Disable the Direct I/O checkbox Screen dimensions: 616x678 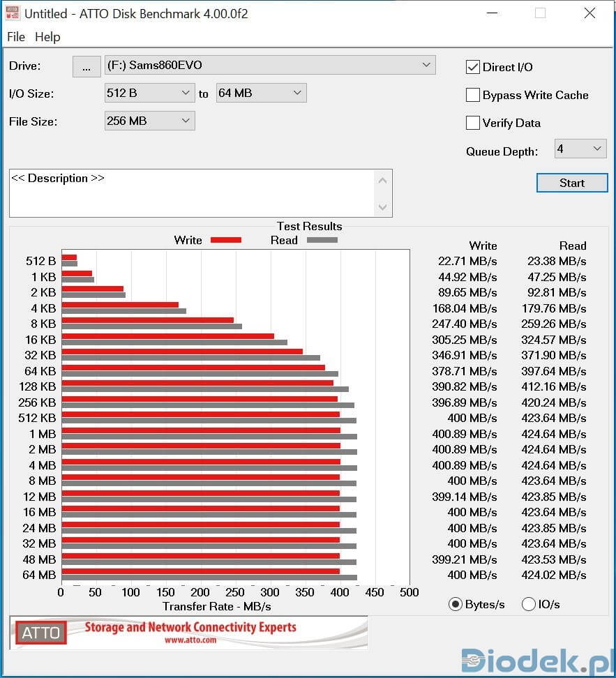pyautogui.click(x=473, y=67)
